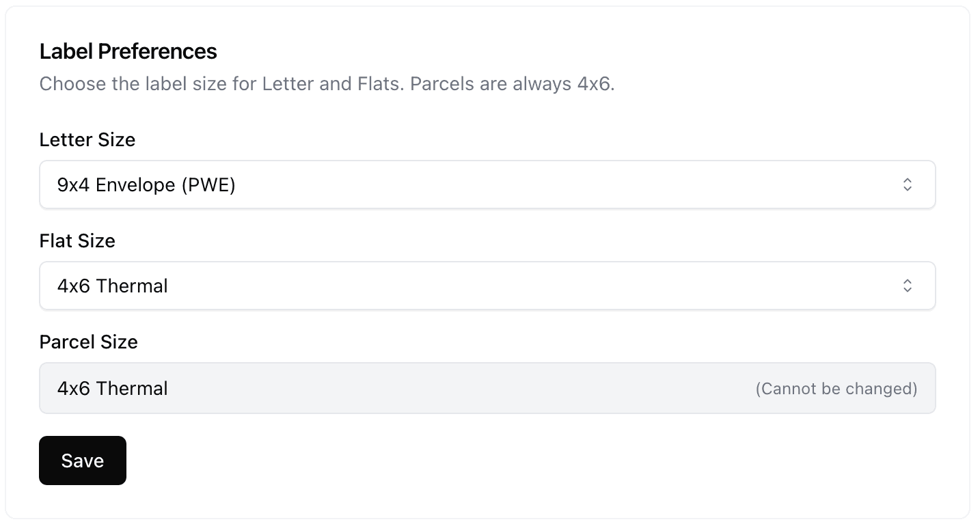Click the Flat Size dropdown chevron icon
980x522 pixels.
[x=907, y=286]
